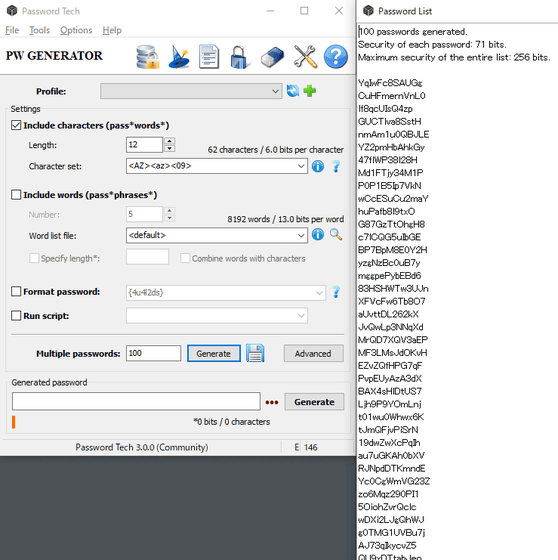Click the character set help question icon
This screenshot has width=558, height=560.
pyautogui.click(x=336, y=166)
